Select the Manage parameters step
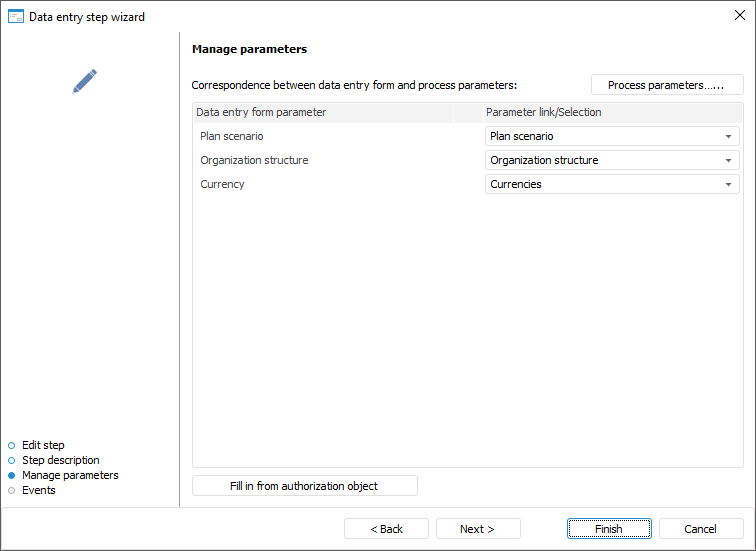This screenshot has width=756, height=551. coord(70,475)
